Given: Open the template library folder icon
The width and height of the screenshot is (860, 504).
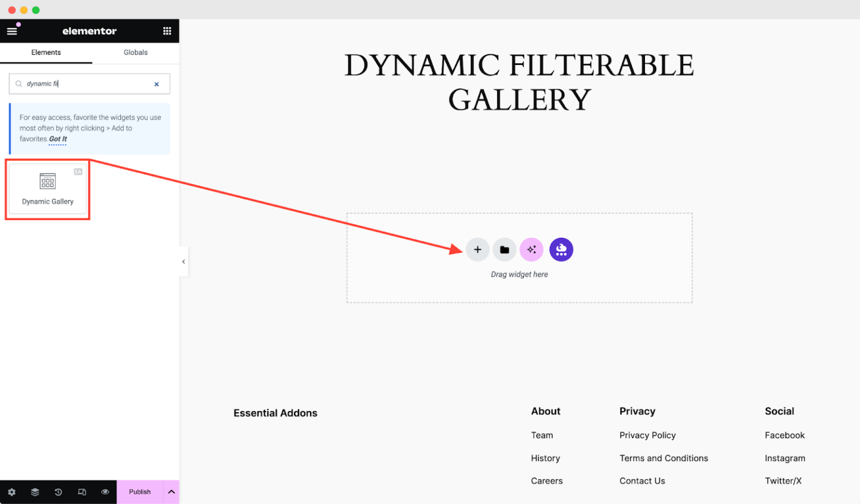Looking at the screenshot, I should (504, 249).
